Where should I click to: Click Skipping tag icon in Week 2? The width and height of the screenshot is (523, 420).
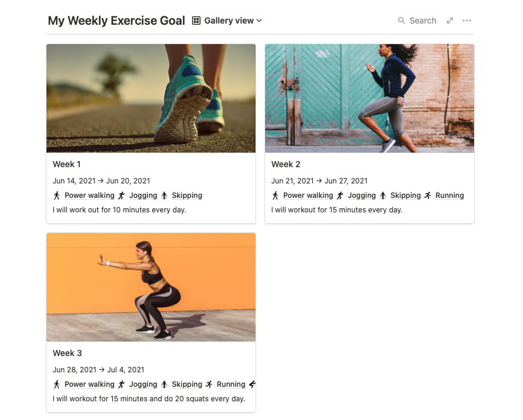[x=383, y=196]
